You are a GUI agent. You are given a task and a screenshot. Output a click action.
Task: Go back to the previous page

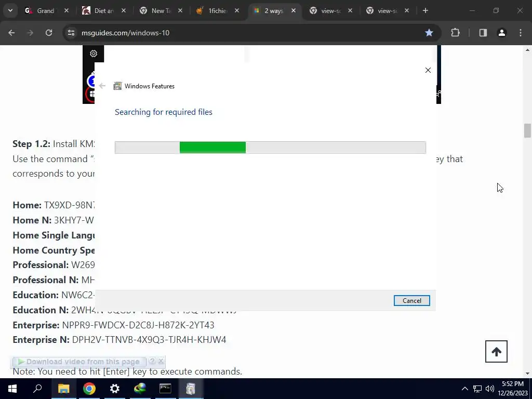[x=11, y=33]
